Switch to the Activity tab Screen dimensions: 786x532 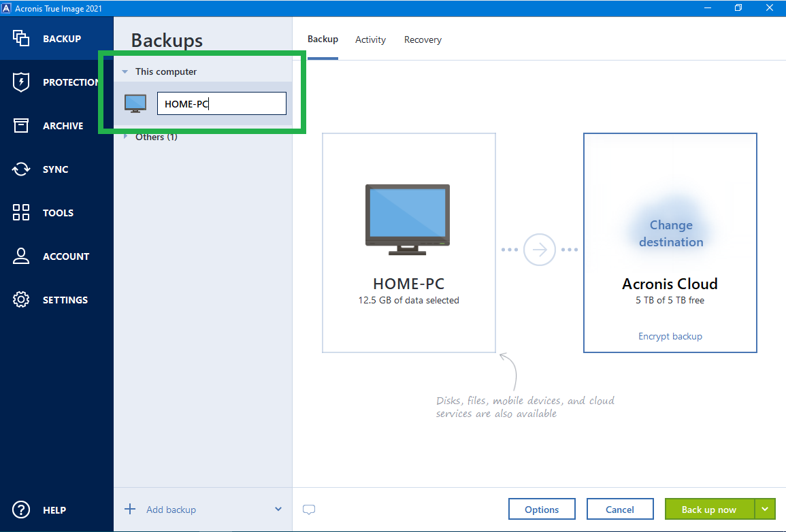point(370,39)
